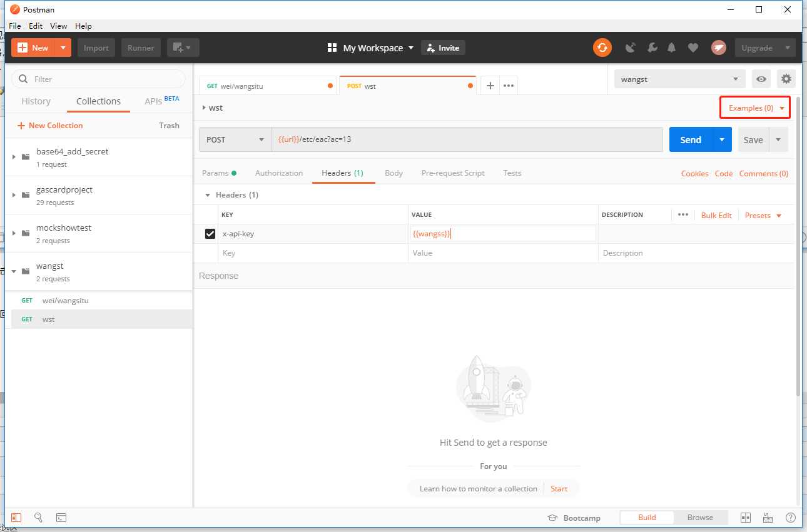
Task: Open keyboard shortcuts icon
Action: pyautogui.click(x=768, y=518)
